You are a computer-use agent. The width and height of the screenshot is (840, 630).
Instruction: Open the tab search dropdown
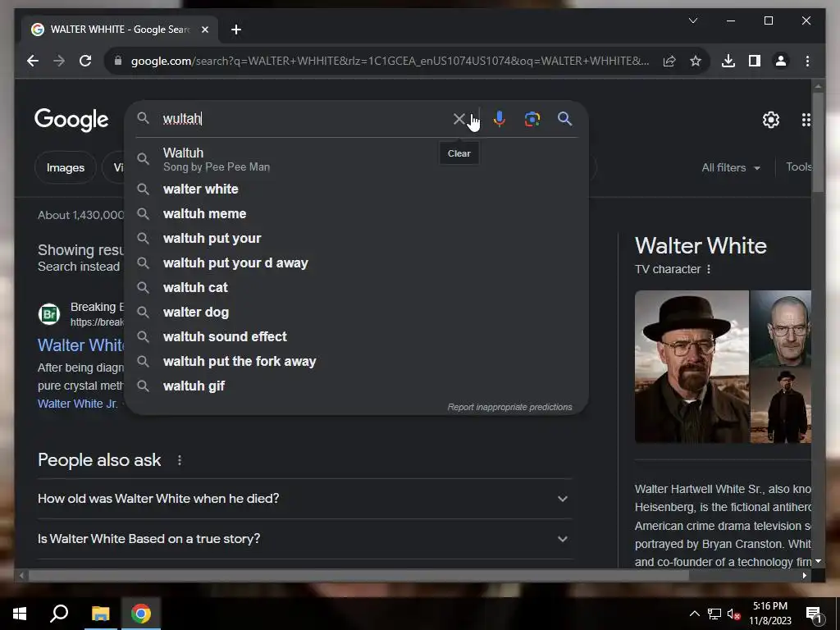coord(692,21)
